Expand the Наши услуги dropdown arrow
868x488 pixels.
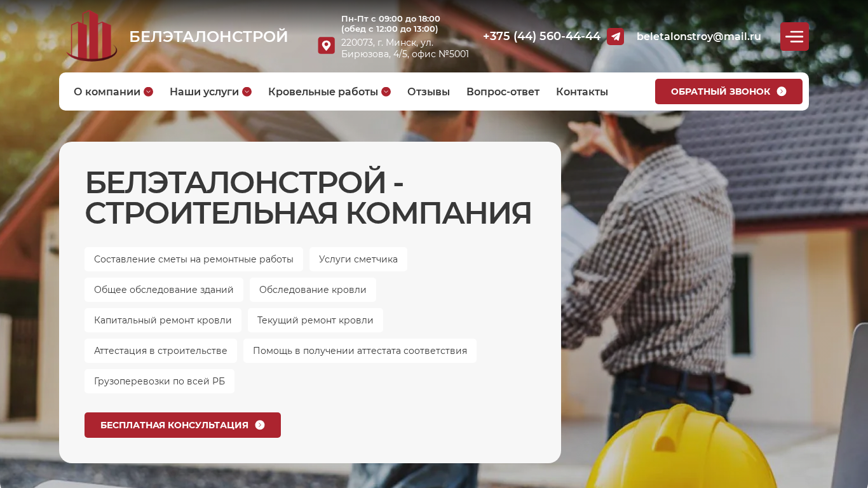coord(247,91)
